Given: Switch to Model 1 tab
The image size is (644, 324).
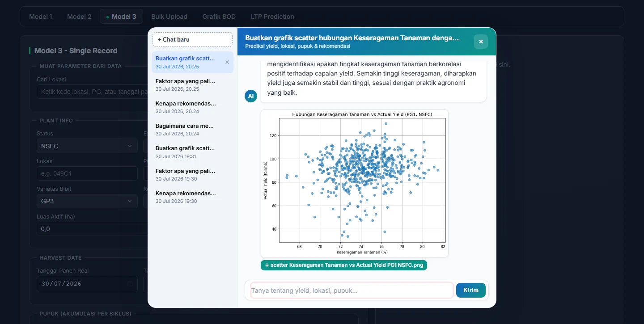Looking at the screenshot, I should (41, 17).
